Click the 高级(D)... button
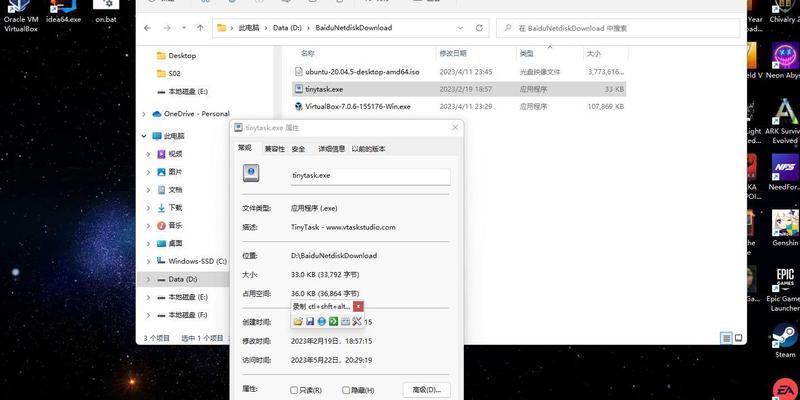800x400 pixels. pyautogui.click(x=427, y=390)
